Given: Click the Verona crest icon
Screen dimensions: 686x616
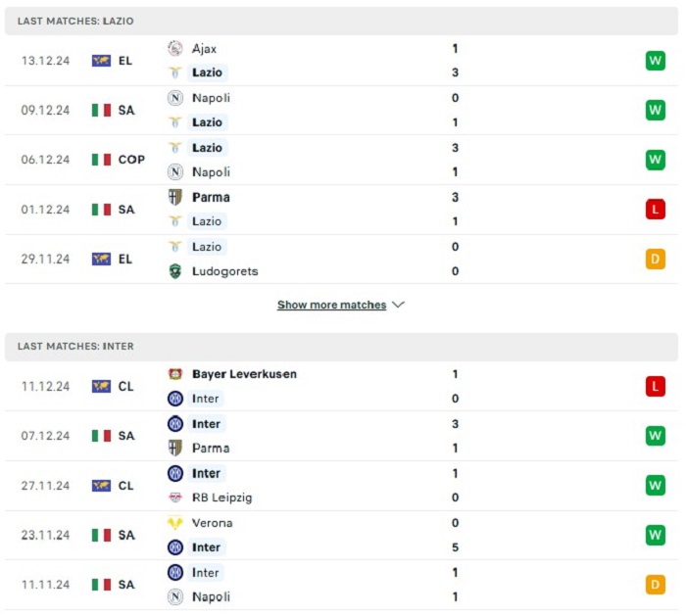Looking at the screenshot, I should [x=175, y=523].
